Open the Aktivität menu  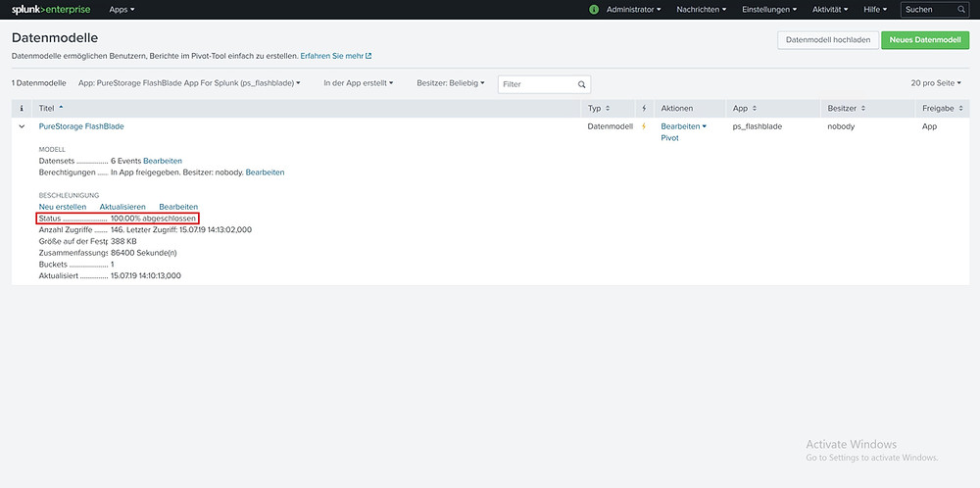point(830,10)
